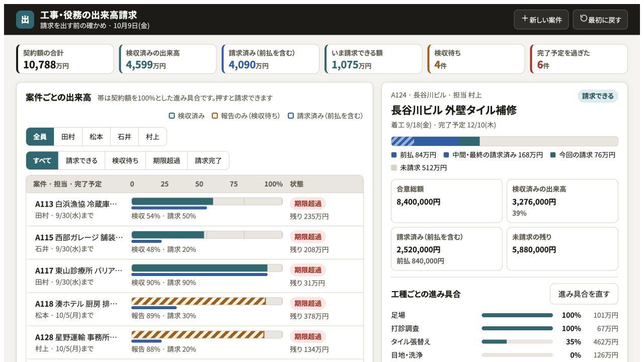Show only 検収待ち projects

click(125, 161)
